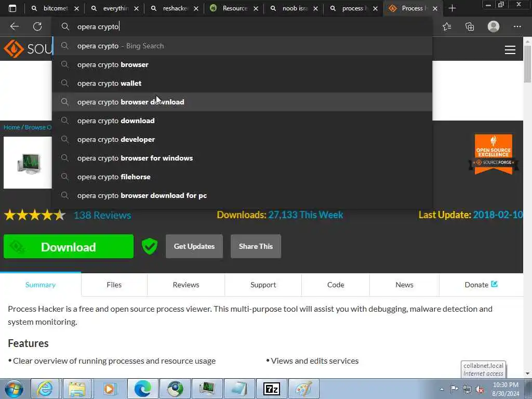The height and width of the screenshot is (399, 532).
Task: Open the News tab
Action: click(404, 285)
